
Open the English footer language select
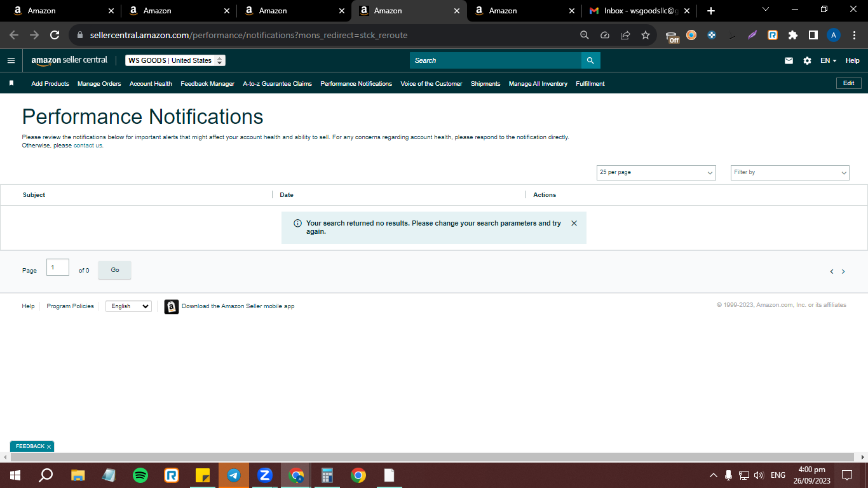tap(128, 306)
